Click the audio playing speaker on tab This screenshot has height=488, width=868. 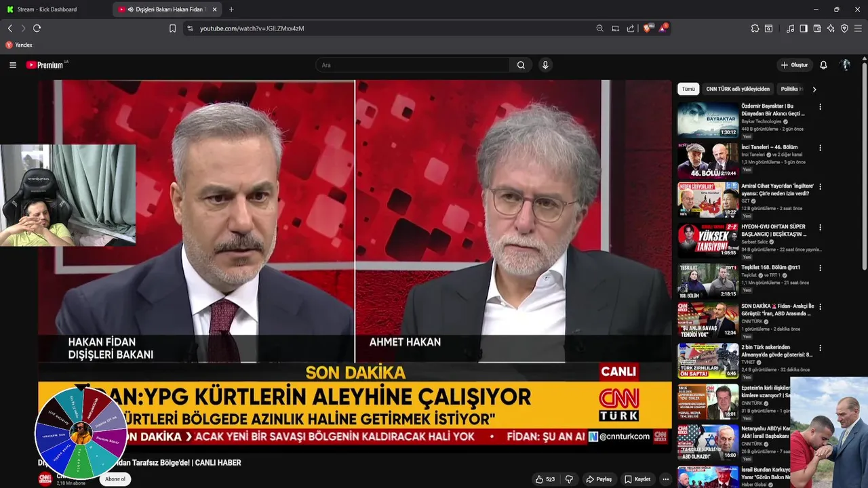[130, 9]
